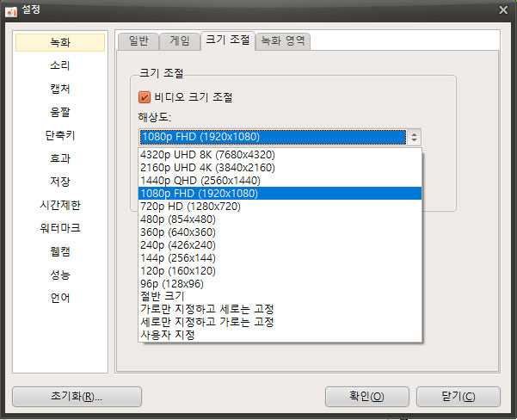517x420 pixels.
Task: Select 효과 in the sidebar
Action: point(60,158)
